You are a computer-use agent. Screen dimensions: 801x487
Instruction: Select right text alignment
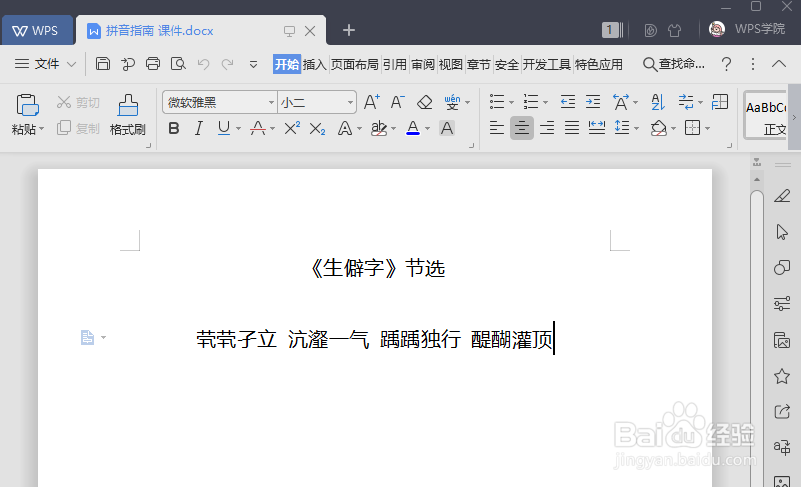pyautogui.click(x=547, y=128)
